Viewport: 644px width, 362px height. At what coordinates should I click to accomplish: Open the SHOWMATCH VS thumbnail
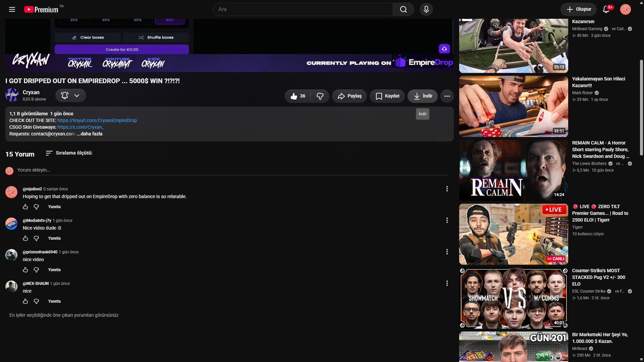[x=514, y=298]
